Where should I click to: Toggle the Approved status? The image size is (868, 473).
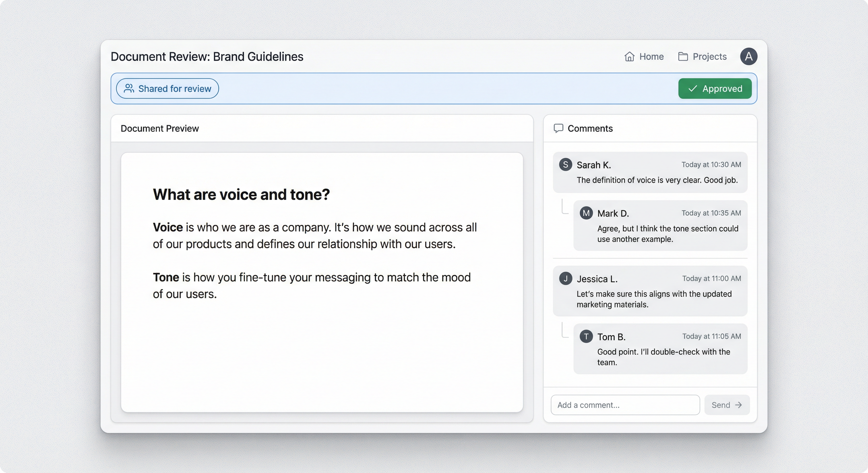pos(715,89)
